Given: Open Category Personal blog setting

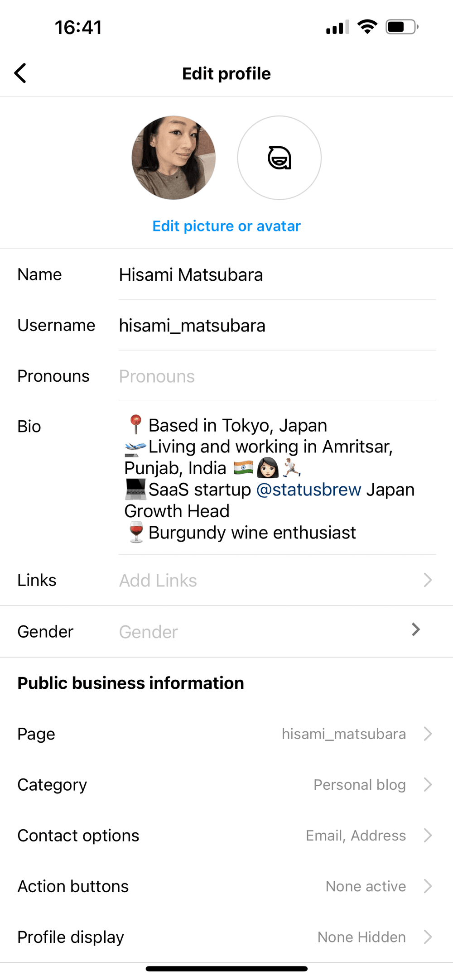Looking at the screenshot, I should [359, 785].
